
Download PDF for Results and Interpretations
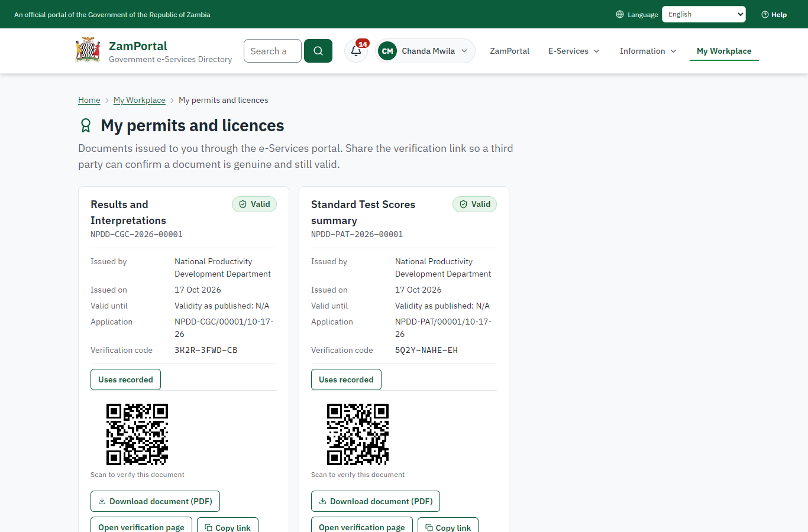click(x=155, y=501)
